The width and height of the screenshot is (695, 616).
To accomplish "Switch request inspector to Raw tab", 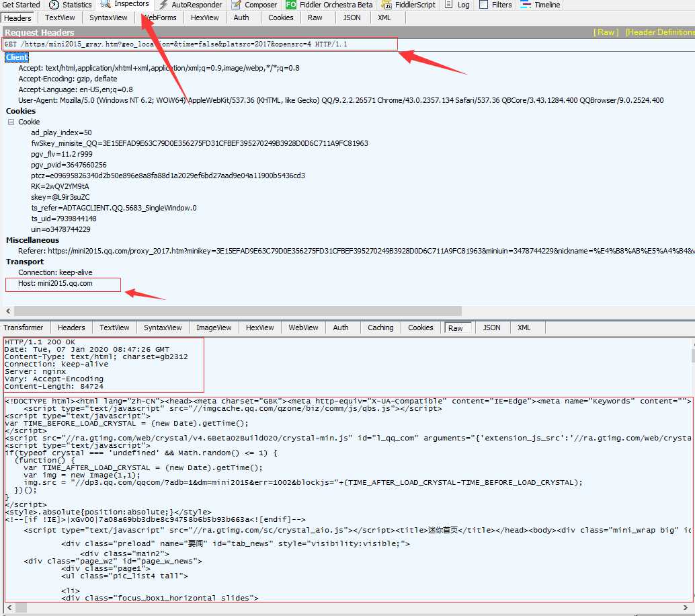I will pos(315,17).
